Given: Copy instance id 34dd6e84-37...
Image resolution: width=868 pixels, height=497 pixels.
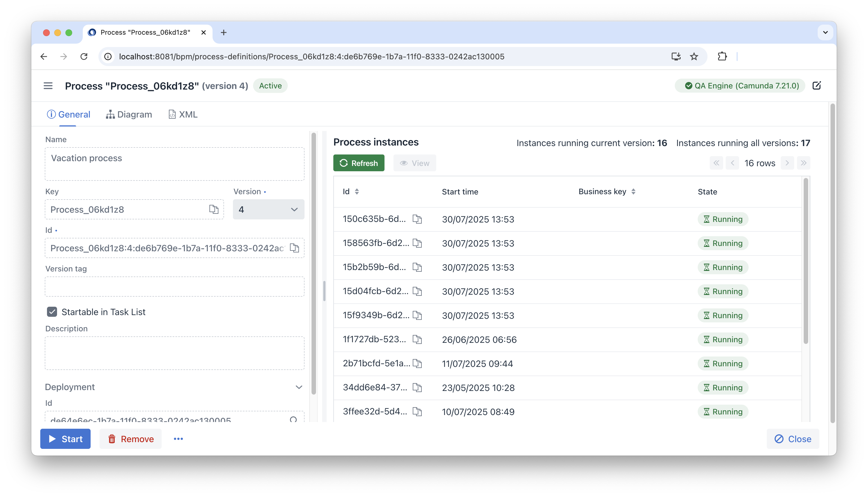Looking at the screenshot, I should [417, 387].
